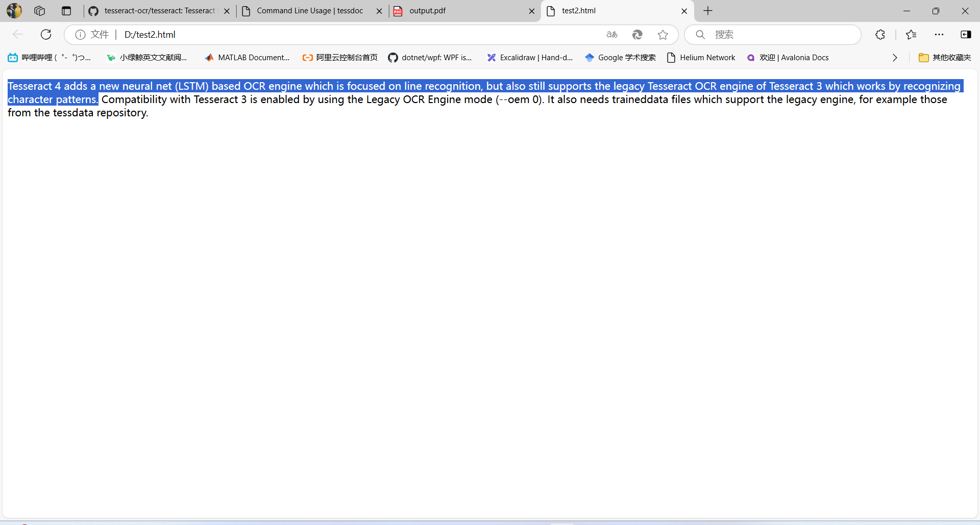Open the workspaces icon

40,11
